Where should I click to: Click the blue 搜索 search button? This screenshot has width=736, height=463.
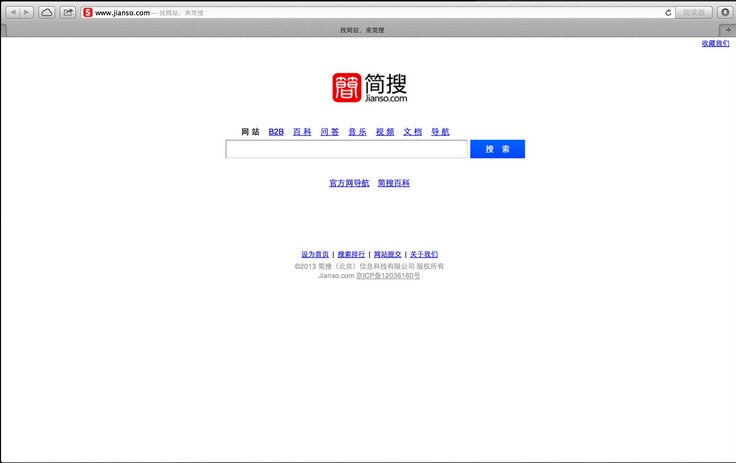[x=498, y=149]
